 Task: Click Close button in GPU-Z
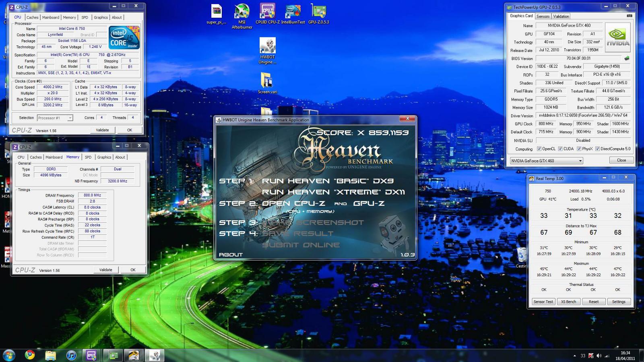click(x=621, y=160)
